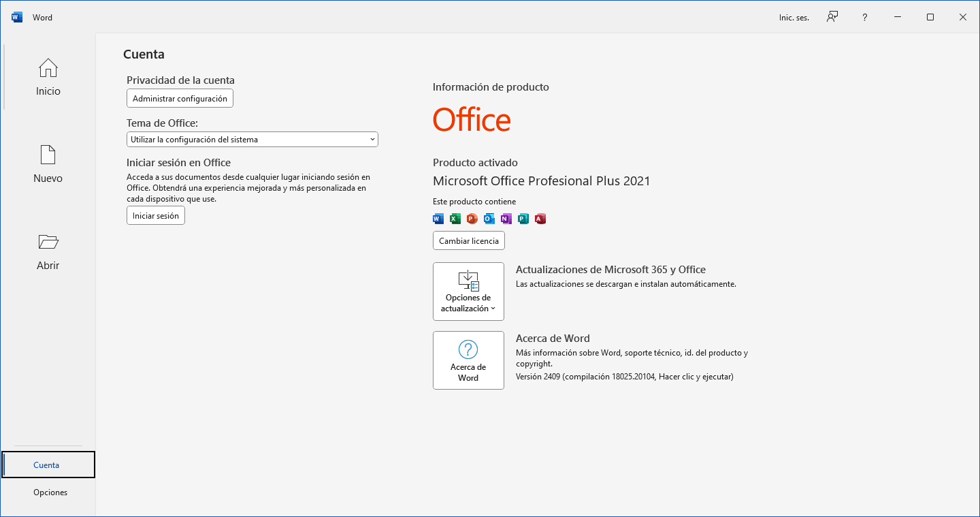Expand the Tema de Office dropdown
The height and width of the screenshot is (517, 980).
(x=252, y=140)
